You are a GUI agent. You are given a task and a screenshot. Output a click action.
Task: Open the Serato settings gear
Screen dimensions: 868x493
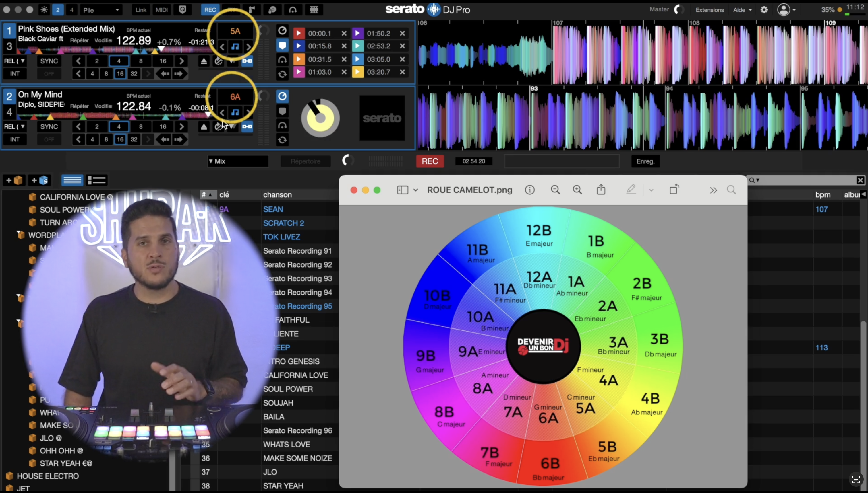[x=764, y=10]
